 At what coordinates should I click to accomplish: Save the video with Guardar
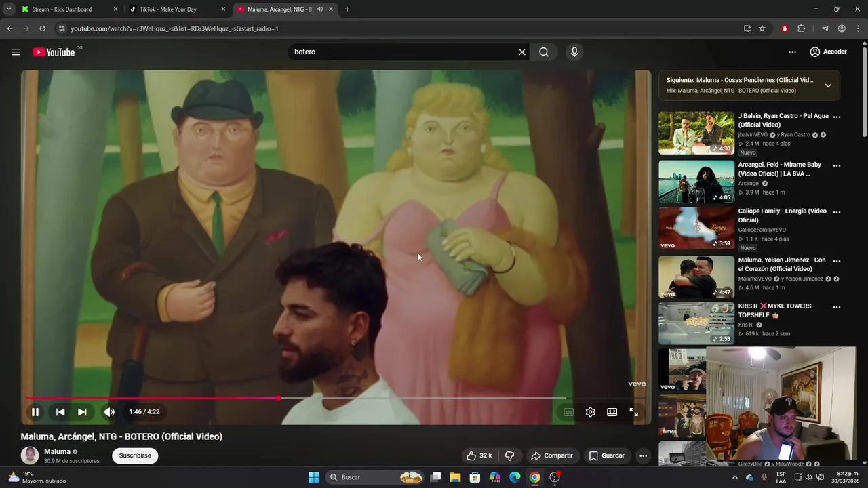[x=607, y=455]
